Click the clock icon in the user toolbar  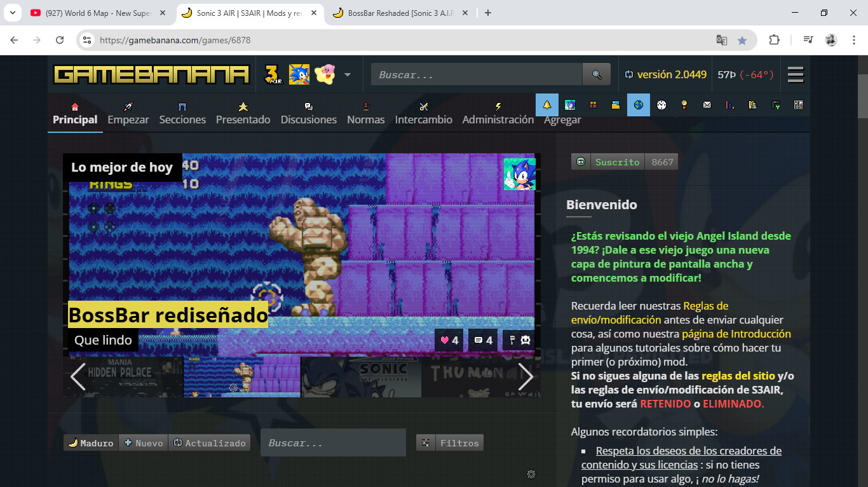661,105
